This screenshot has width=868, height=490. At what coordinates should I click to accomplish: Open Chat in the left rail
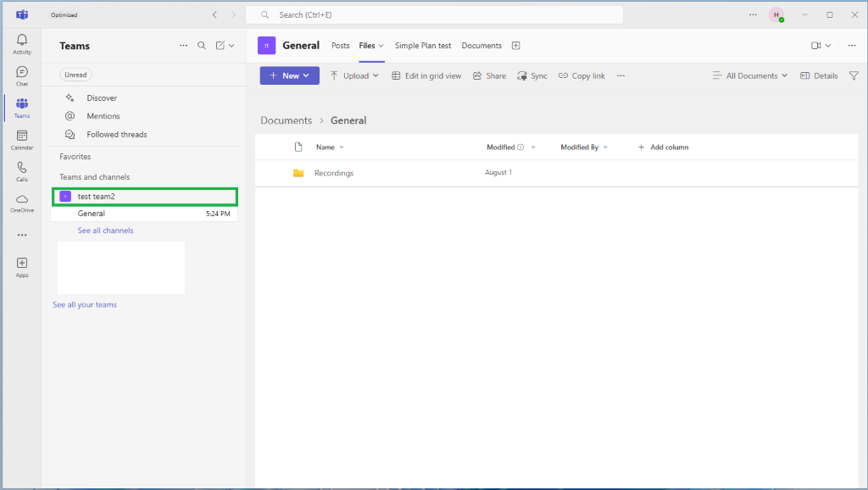[22, 75]
